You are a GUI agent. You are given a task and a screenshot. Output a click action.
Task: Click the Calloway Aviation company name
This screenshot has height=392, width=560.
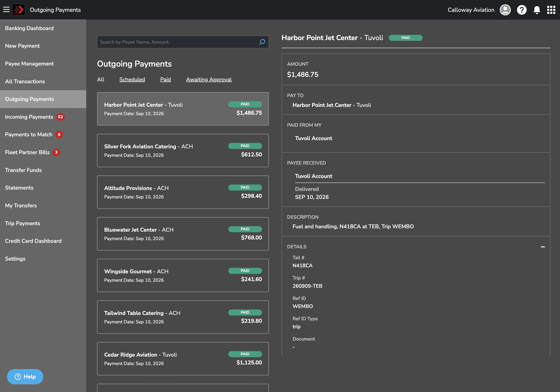coord(471,10)
